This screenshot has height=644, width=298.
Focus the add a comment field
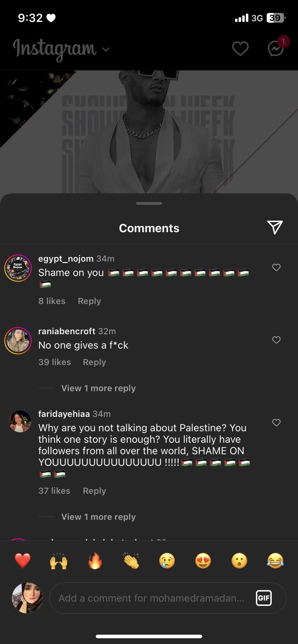pos(151,598)
